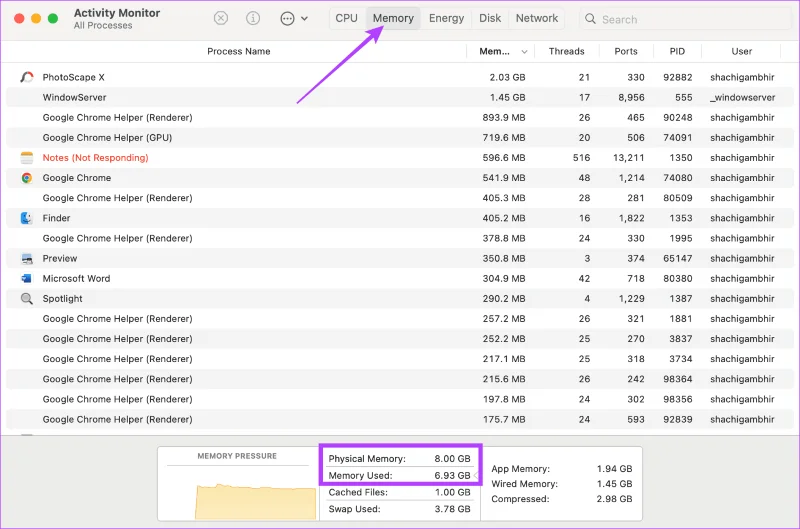This screenshot has height=529, width=800.
Task: Open the process info inspector icon
Action: (x=253, y=18)
